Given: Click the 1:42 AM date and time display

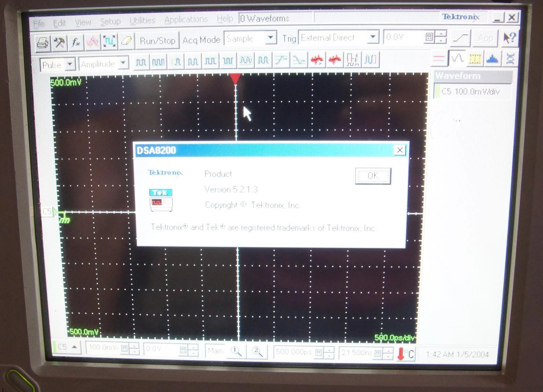Looking at the screenshot, I should click(457, 354).
